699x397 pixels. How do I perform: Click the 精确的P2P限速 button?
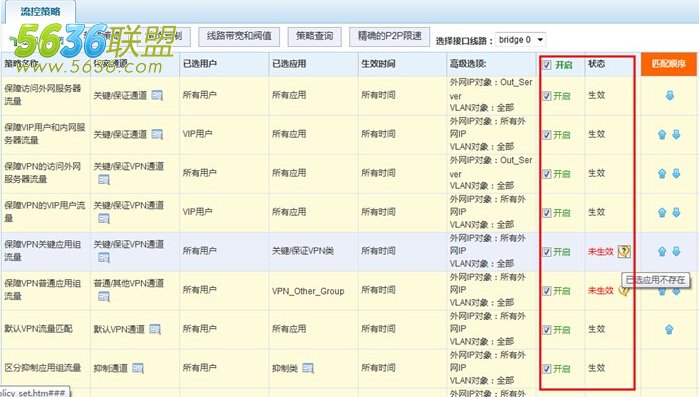(390, 36)
